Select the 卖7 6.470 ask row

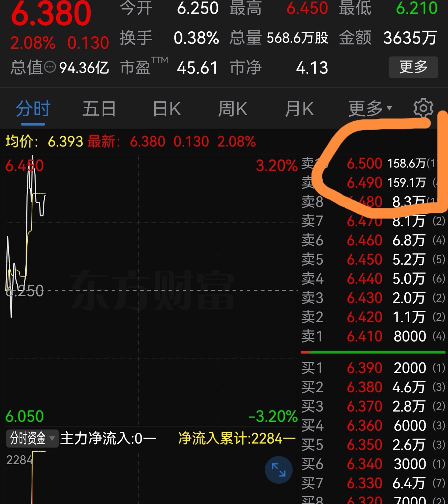pos(373,221)
